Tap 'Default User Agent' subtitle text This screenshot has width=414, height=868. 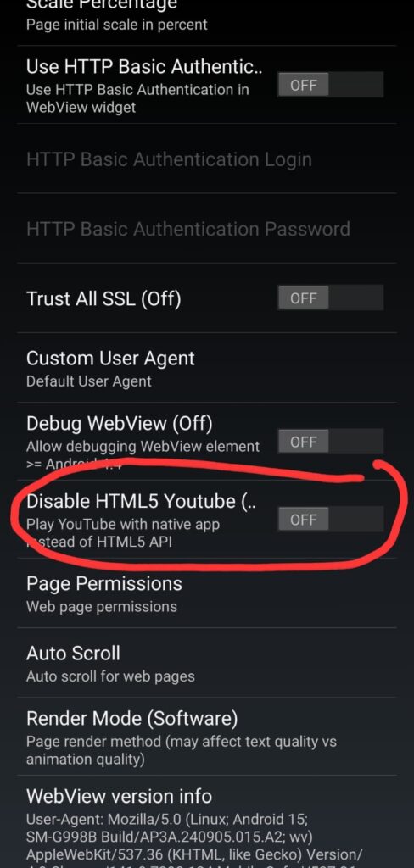pyautogui.click(x=89, y=381)
